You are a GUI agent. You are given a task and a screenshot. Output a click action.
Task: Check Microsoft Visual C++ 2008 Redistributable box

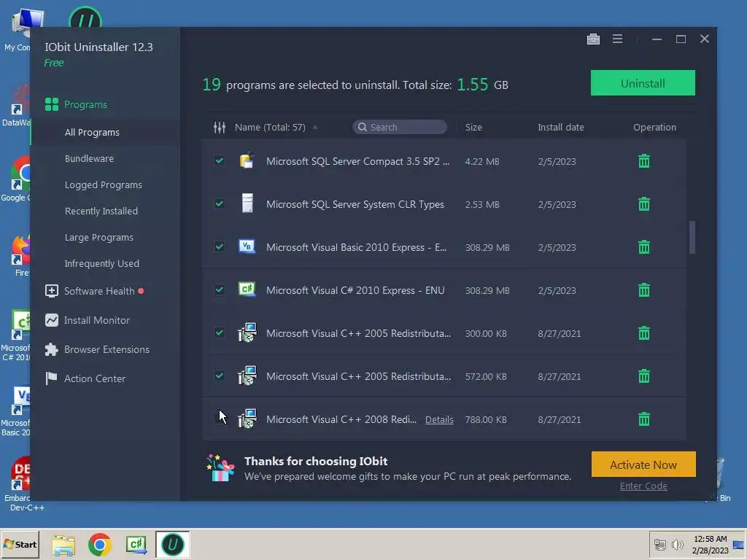tap(219, 419)
